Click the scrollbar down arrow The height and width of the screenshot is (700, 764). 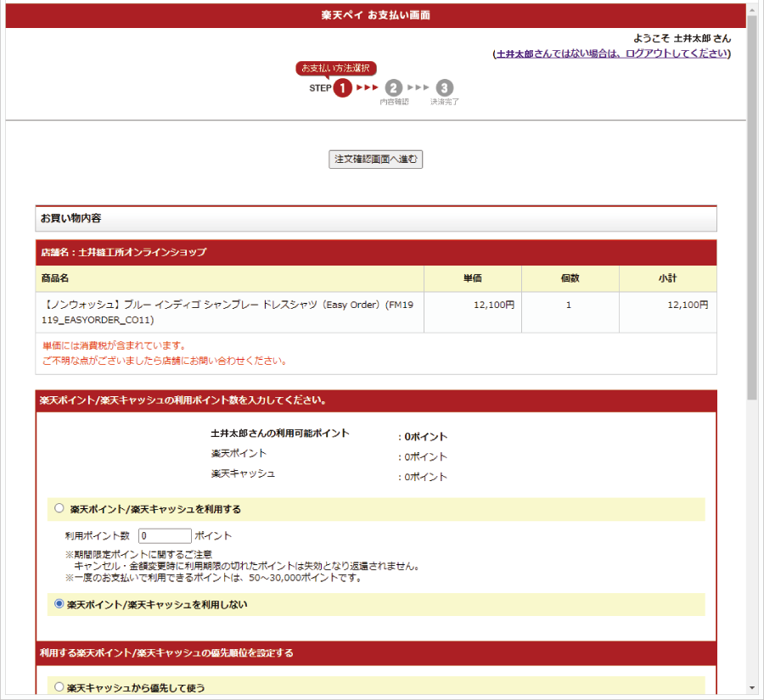pos(752,688)
